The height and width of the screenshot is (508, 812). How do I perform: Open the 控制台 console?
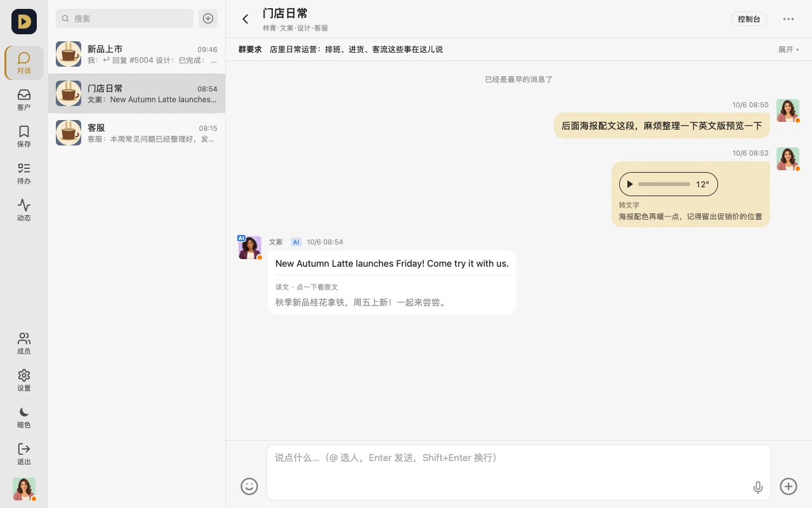[x=749, y=19]
